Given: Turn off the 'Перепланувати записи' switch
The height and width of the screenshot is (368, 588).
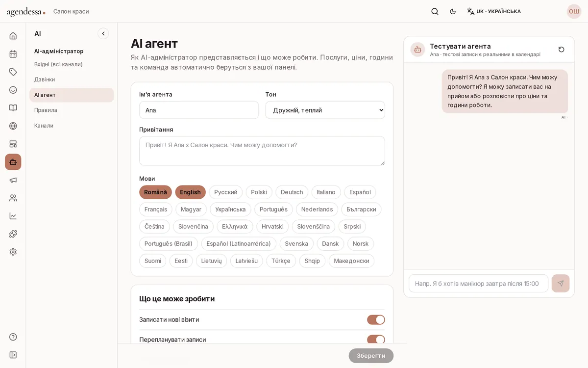Looking at the screenshot, I should (x=376, y=340).
